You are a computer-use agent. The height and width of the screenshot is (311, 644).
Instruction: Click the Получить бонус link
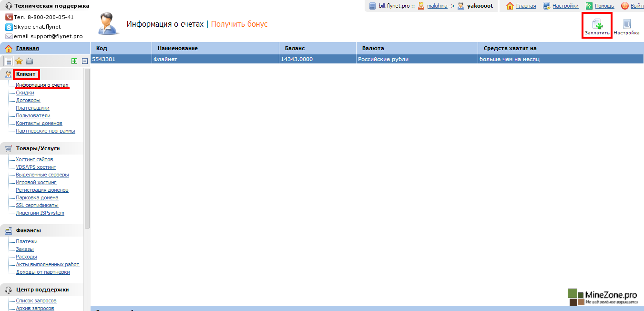point(239,24)
